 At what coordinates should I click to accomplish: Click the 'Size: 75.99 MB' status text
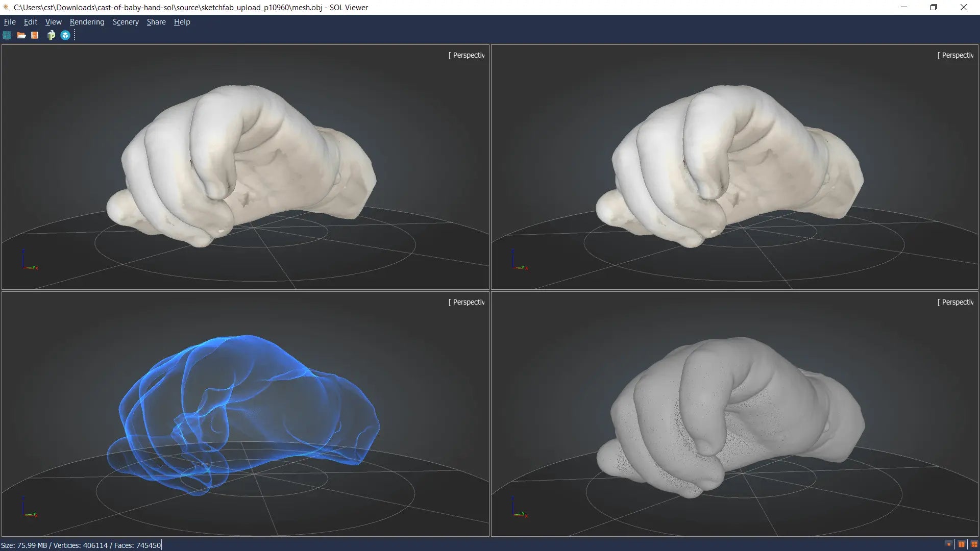pyautogui.click(x=24, y=545)
